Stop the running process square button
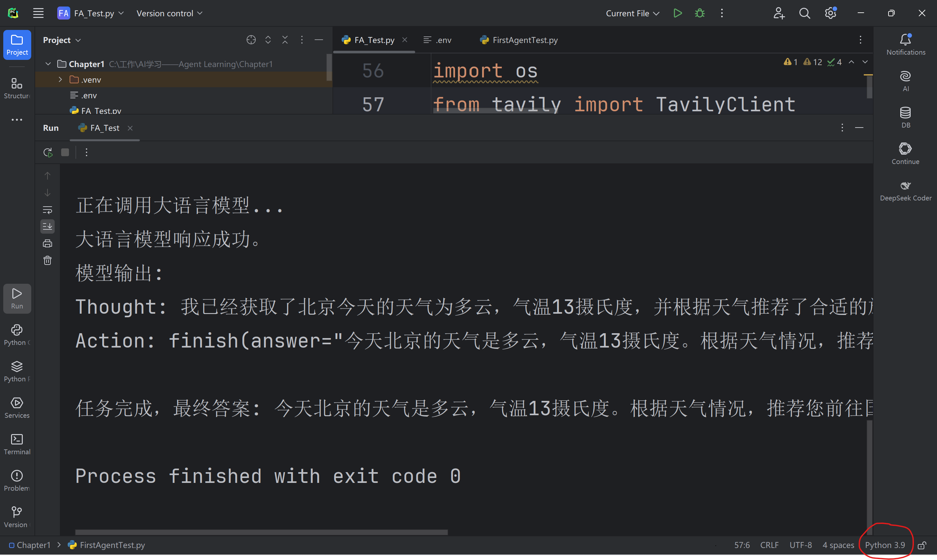The image size is (937, 560). [x=65, y=153]
